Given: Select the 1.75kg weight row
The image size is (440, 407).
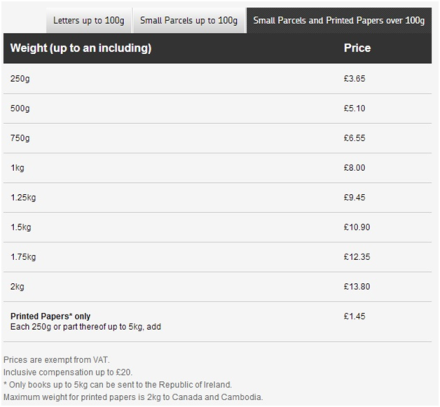Looking at the screenshot, I should coord(217,257).
